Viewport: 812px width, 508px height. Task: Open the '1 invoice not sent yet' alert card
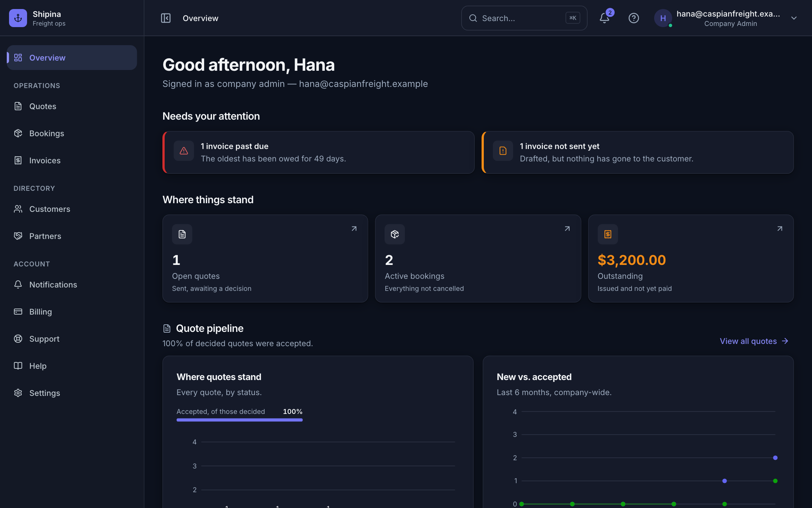638,152
